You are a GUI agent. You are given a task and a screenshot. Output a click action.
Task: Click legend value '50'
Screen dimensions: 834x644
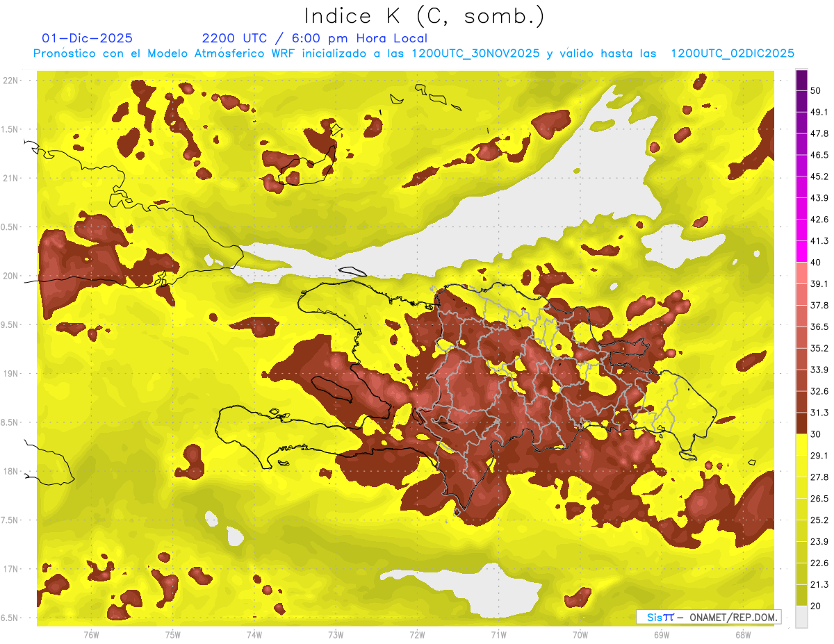click(816, 90)
